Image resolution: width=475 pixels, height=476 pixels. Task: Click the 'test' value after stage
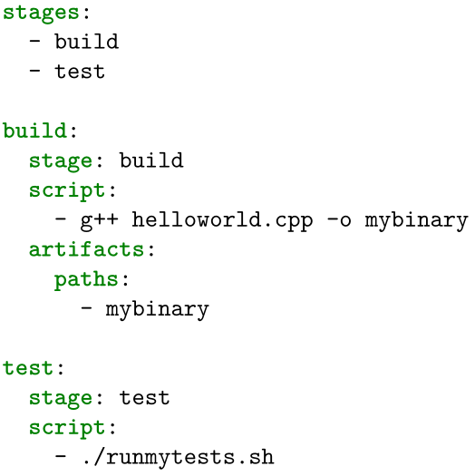(x=144, y=397)
